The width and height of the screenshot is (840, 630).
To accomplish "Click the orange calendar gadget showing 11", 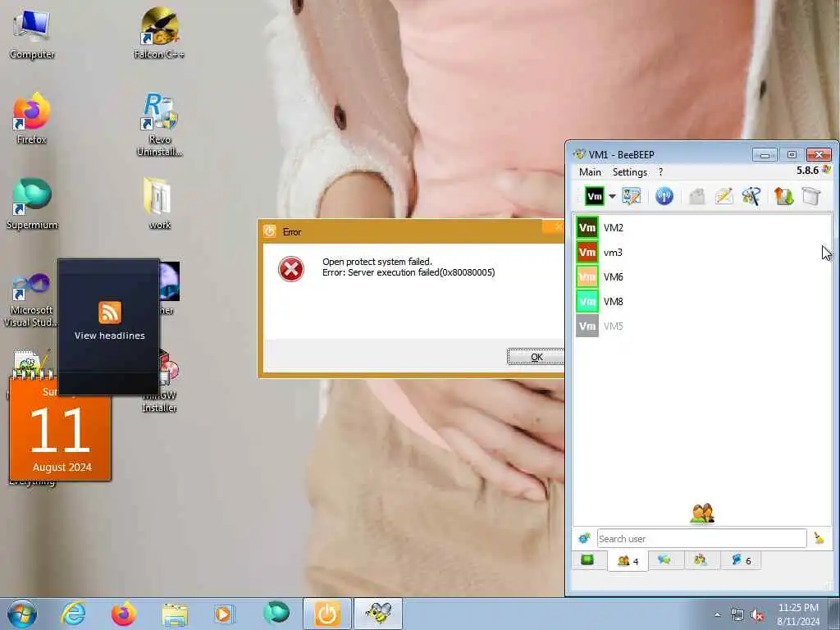I will coord(61,429).
